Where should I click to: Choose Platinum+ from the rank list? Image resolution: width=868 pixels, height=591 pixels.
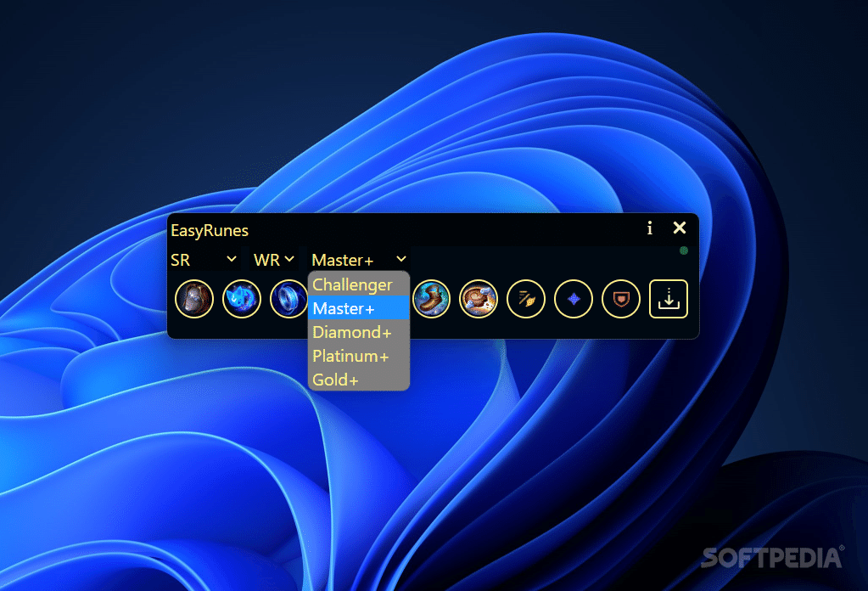click(x=359, y=356)
